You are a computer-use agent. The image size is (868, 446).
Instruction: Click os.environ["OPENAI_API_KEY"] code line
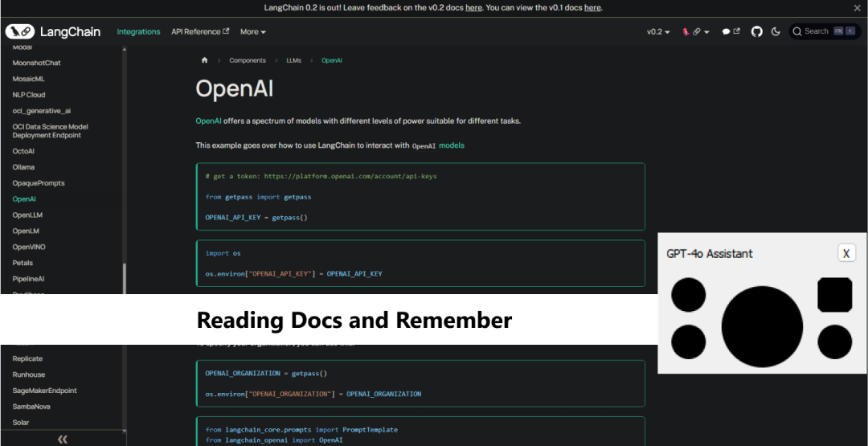294,273
